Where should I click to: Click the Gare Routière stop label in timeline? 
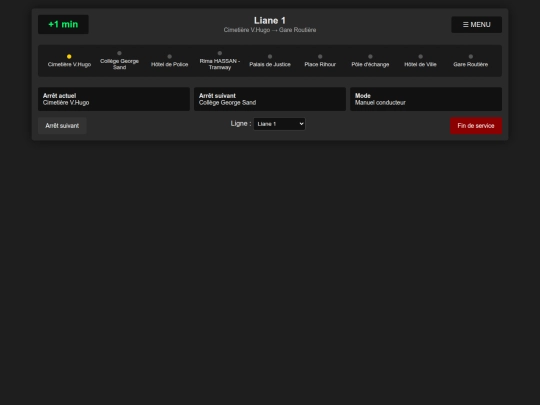(470, 64)
